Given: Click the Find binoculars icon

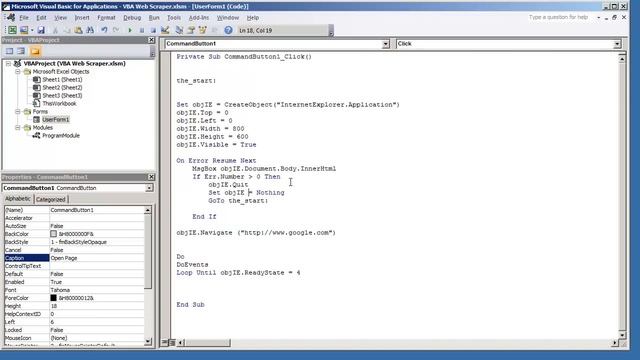Looking at the screenshot, I should (90, 30).
